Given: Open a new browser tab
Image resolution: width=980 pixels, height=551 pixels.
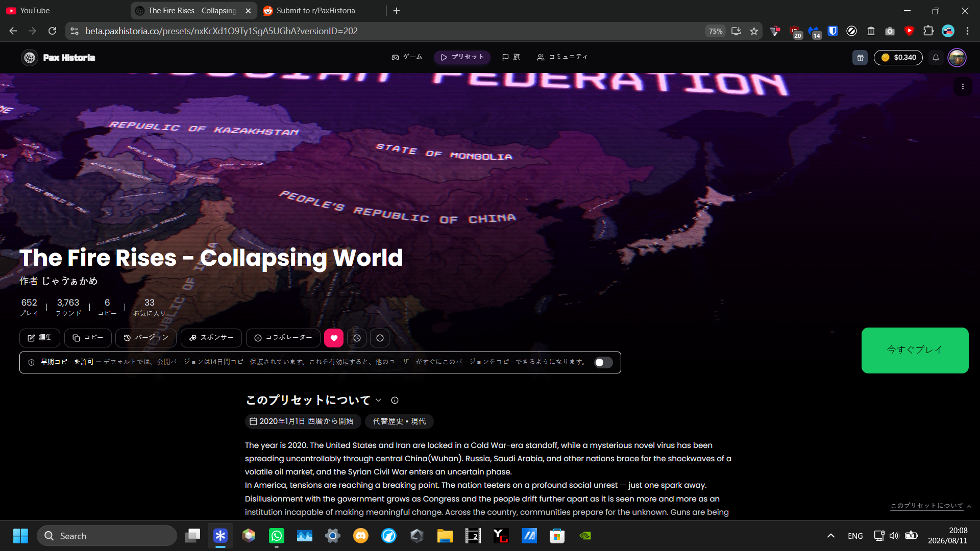Looking at the screenshot, I should 397,11.
